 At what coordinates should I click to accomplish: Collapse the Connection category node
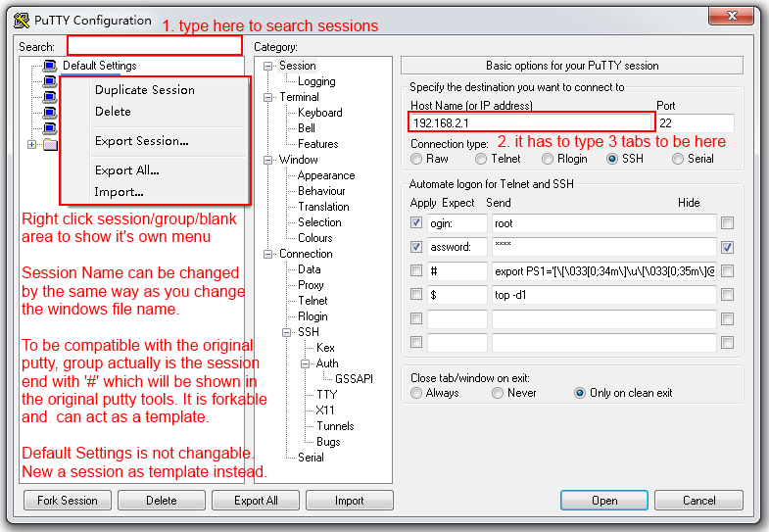tap(267, 254)
